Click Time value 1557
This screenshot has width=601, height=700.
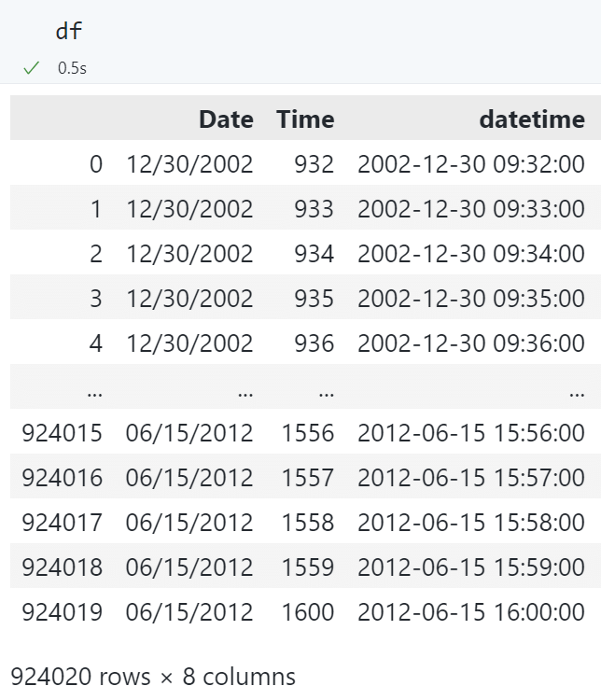[308, 478]
